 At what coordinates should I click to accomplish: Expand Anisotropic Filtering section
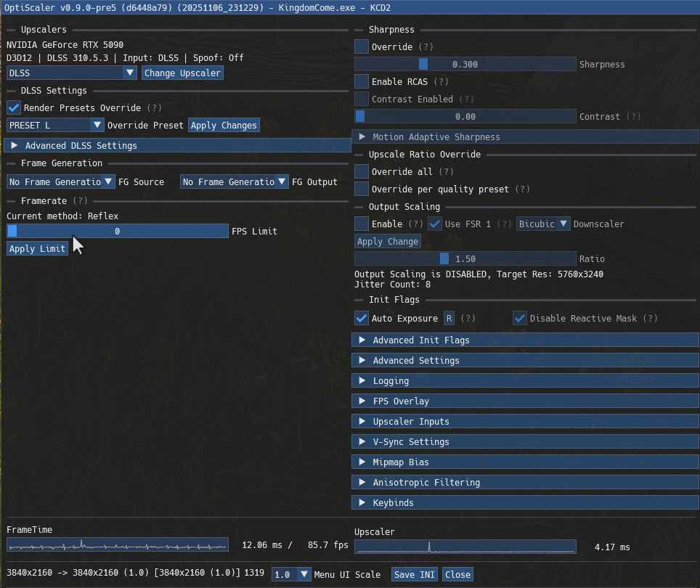click(x=526, y=482)
